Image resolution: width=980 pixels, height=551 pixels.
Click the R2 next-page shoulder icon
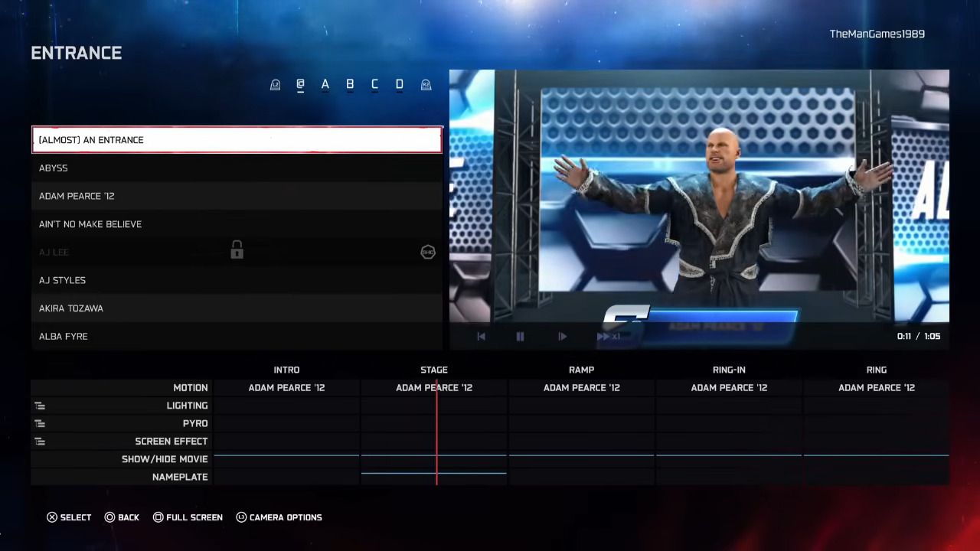coord(426,85)
